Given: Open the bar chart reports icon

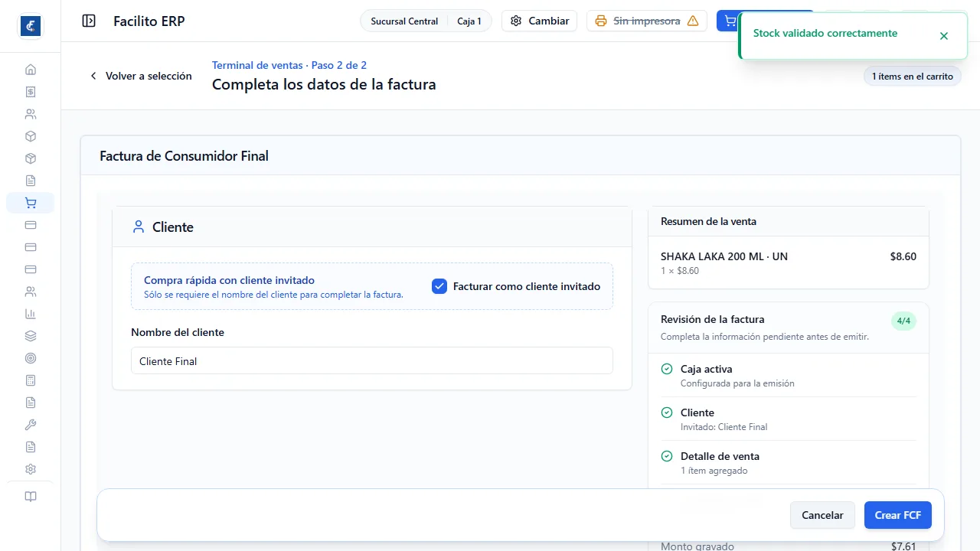Looking at the screenshot, I should tap(31, 314).
